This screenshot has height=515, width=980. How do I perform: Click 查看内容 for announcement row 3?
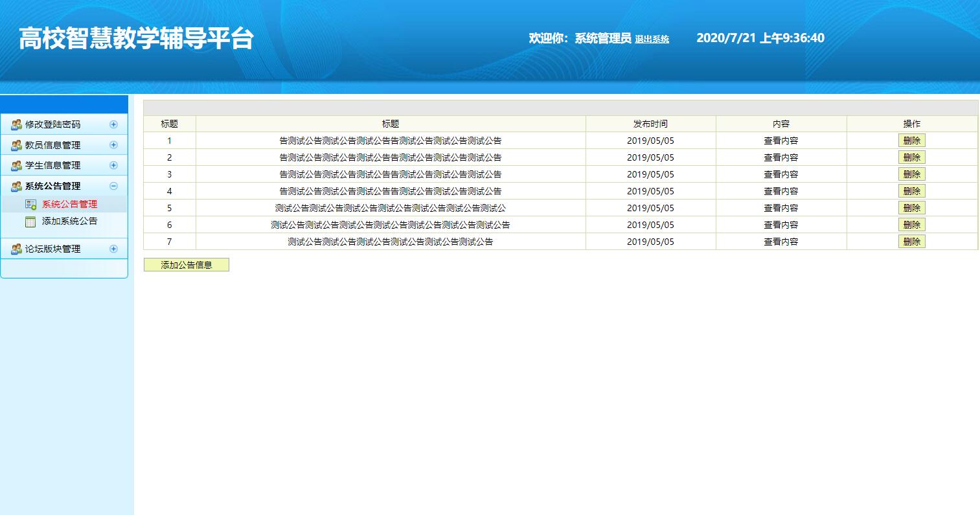pyautogui.click(x=781, y=174)
